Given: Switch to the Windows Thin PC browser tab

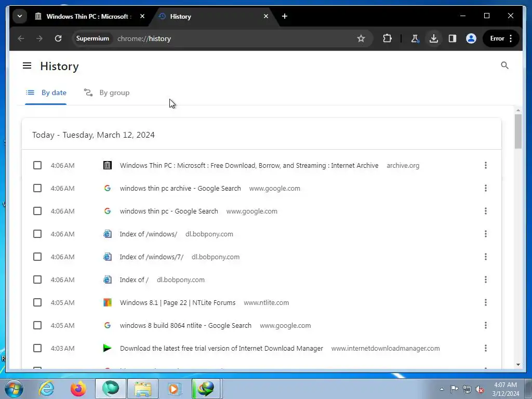Looking at the screenshot, I should click(x=89, y=16).
